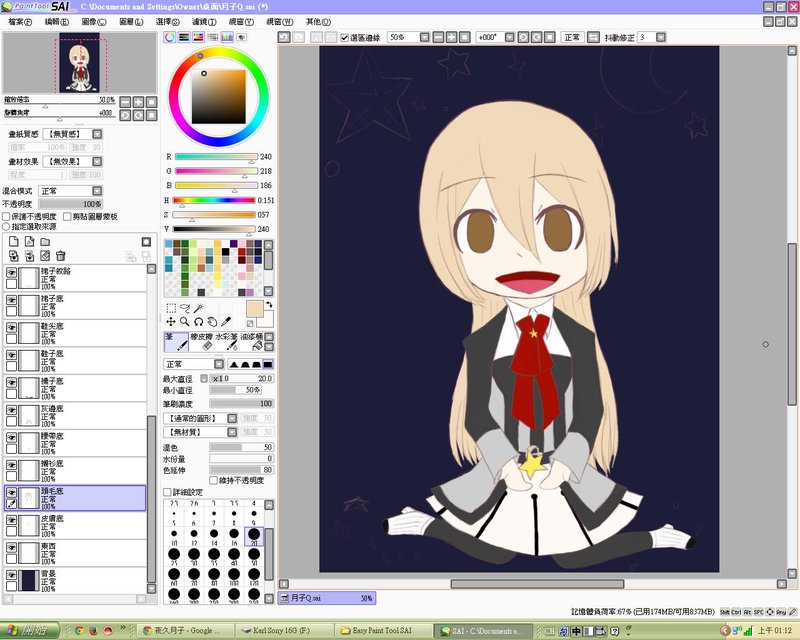Select the 水彩筆 watercolor brush tool
The height and width of the screenshot is (640, 800).
click(227, 341)
